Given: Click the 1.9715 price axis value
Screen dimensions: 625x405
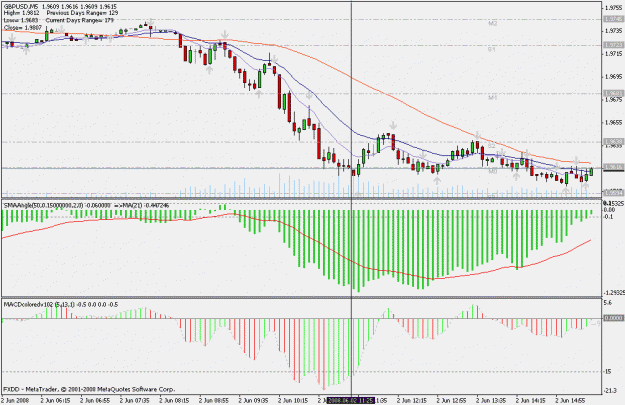Looking at the screenshot, I should pos(613,53).
